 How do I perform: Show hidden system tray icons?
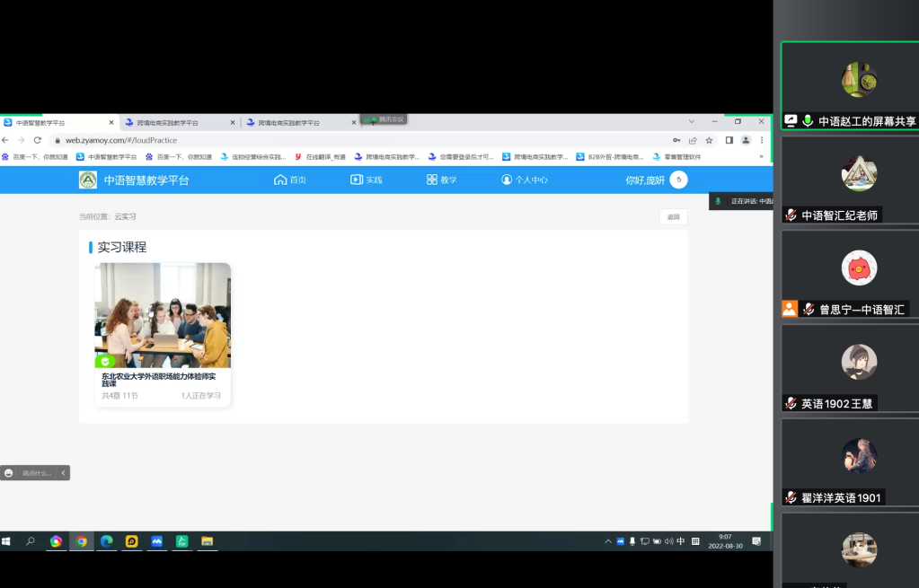point(608,541)
